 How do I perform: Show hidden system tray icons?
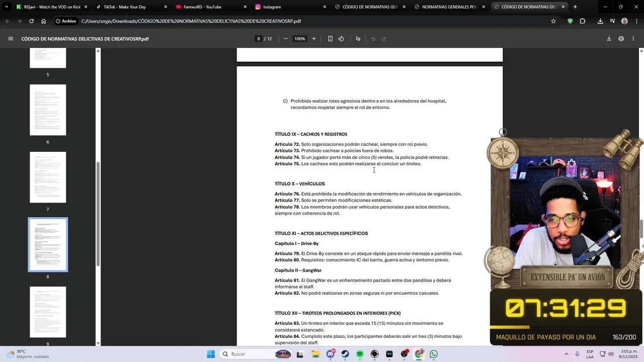[x=566, y=354]
